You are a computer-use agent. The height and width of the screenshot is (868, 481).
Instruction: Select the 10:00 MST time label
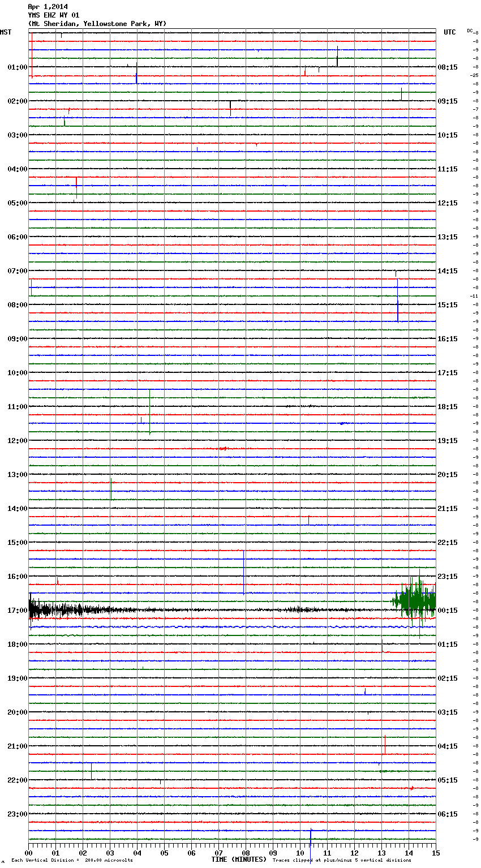click(18, 373)
